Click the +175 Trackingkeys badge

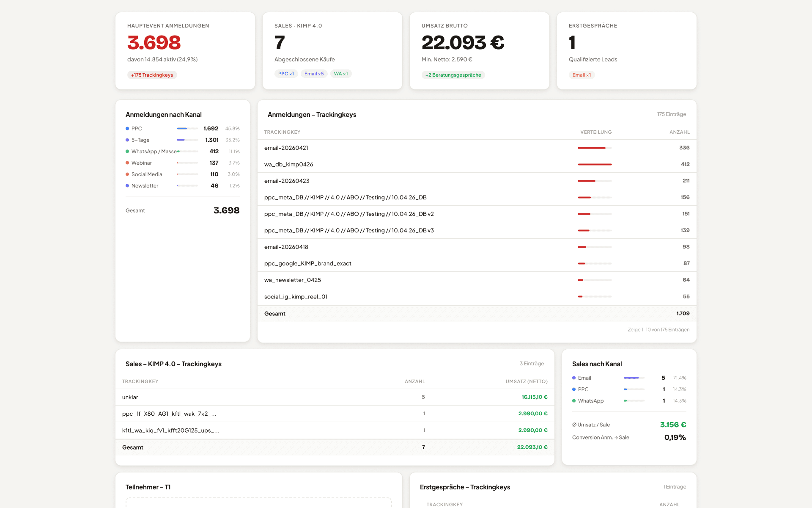tap(152, 75)
